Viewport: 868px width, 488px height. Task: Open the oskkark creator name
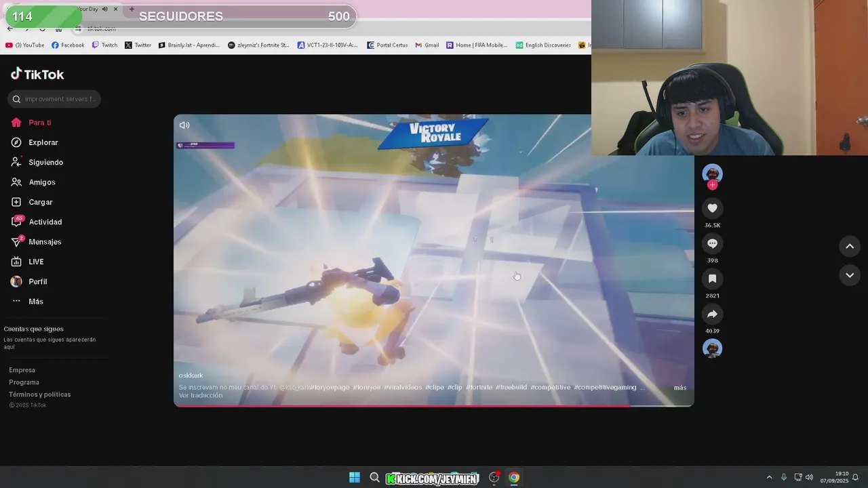point(191,375)
